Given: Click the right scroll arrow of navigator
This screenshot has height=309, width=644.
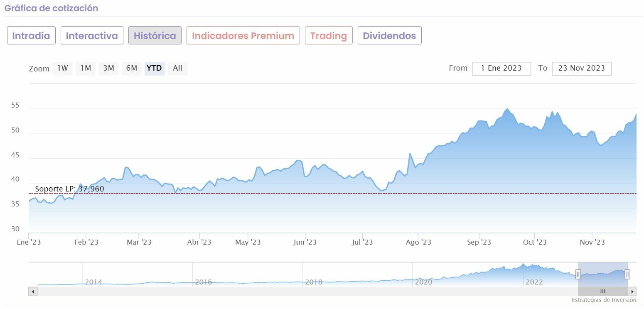Looking at the screenshot, I should tap(632, 292).
